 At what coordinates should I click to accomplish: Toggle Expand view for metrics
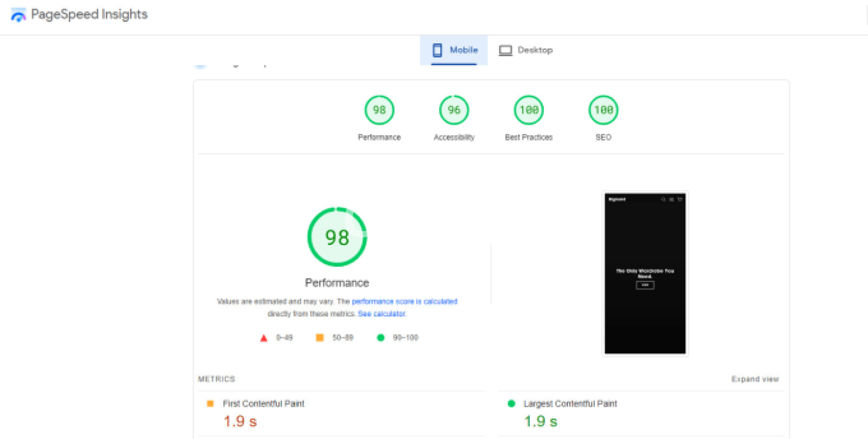point(755,379)
